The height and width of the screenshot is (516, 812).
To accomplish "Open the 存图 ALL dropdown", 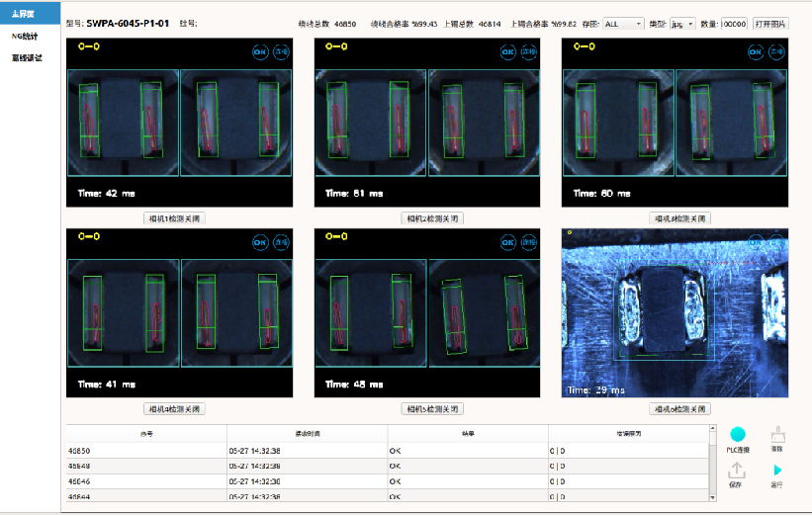I will tap(623, 23).
